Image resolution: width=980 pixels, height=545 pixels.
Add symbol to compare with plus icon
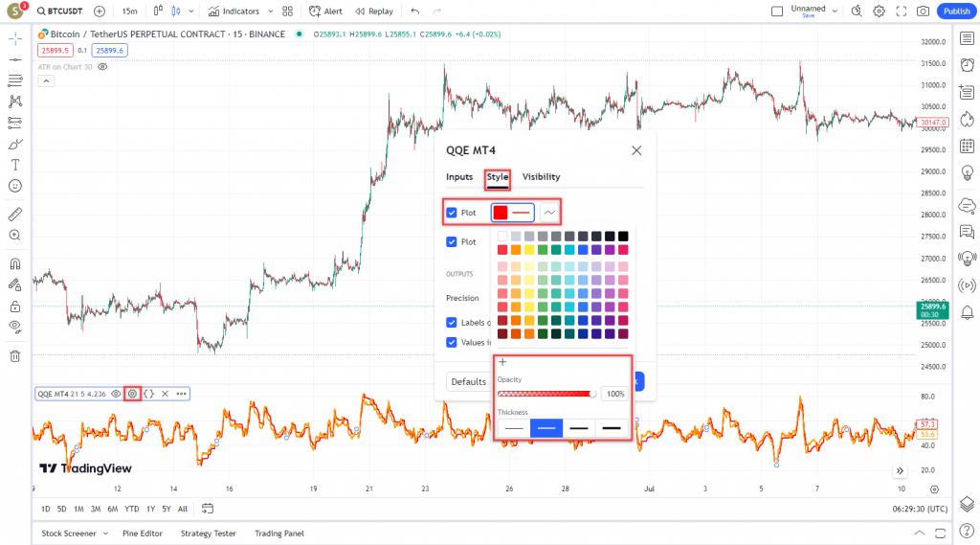[x=100, y=11]
